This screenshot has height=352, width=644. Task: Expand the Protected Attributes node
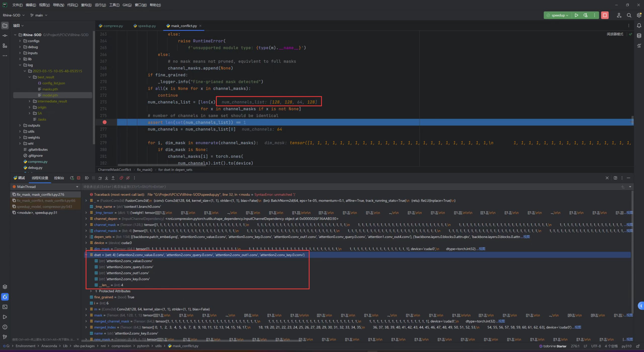tap(91, 291)
